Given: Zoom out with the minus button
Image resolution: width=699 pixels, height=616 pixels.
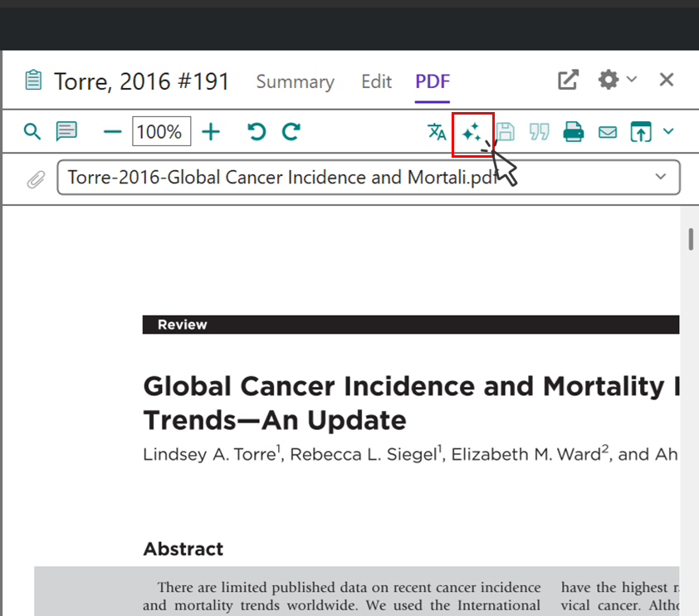Looking at the screenshot, I should [112, 131].
